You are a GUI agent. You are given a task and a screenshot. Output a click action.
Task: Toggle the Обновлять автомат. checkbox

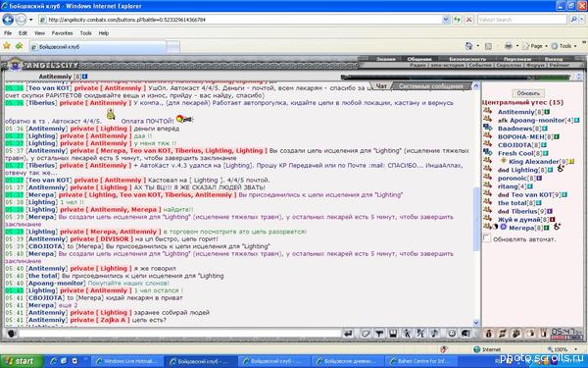click(486, 238)
